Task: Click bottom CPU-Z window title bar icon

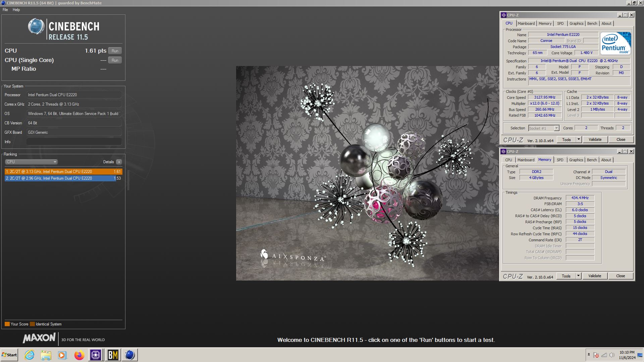Action: [503, 152]
